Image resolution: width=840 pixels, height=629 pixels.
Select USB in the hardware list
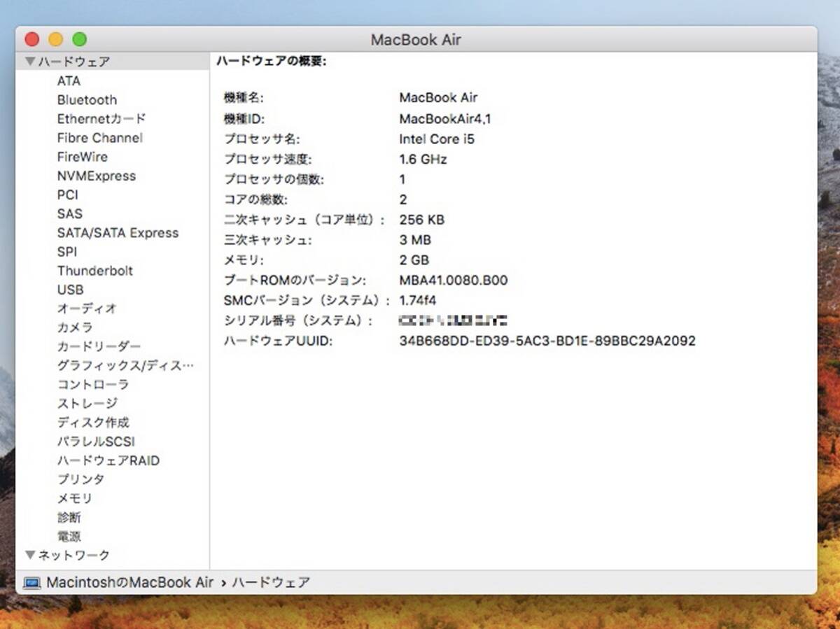[x=70, y=290]
